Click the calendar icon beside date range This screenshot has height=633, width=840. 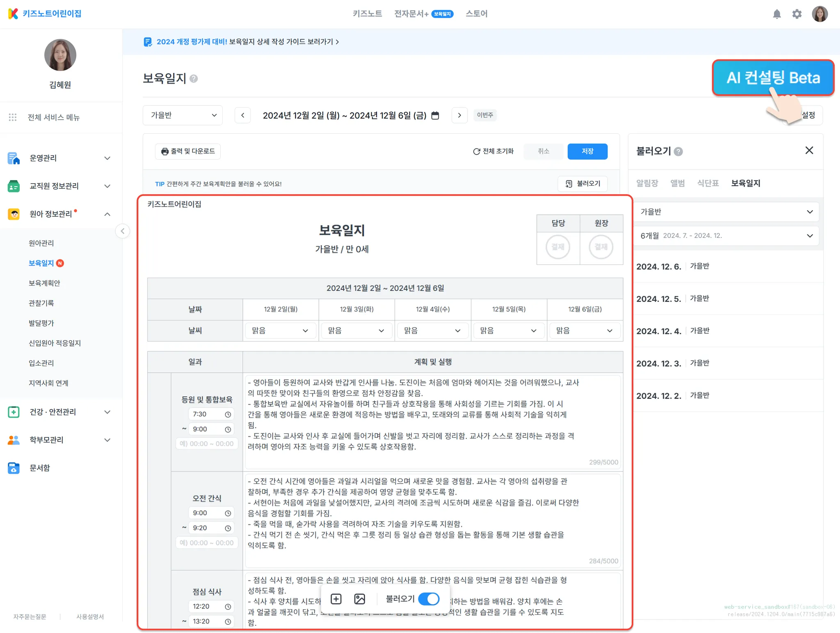tap(435, 116)
